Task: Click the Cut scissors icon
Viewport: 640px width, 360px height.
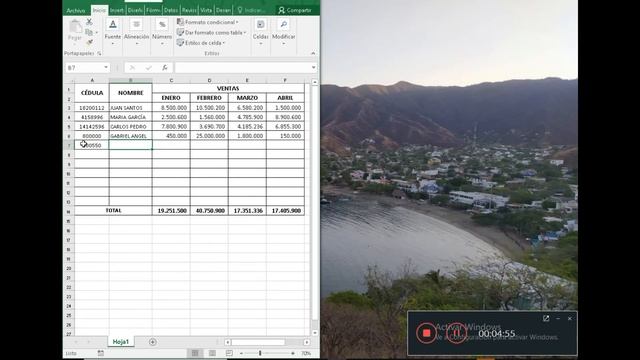Action: [89, 22]
